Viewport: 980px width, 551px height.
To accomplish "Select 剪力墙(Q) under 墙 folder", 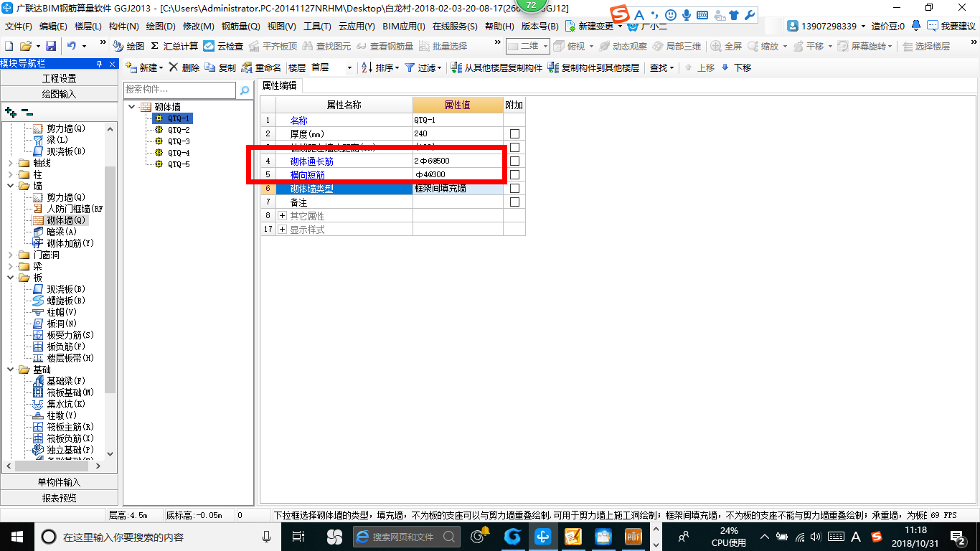I will coord(66,197).
